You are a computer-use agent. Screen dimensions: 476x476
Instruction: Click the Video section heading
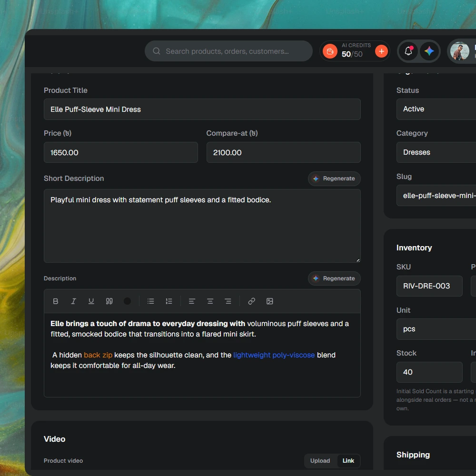(54, 439)
